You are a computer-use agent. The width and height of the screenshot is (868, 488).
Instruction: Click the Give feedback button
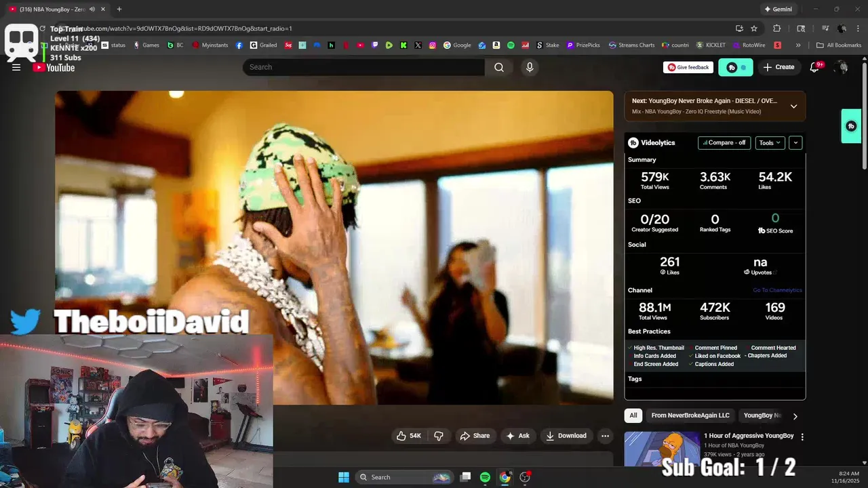688,67
